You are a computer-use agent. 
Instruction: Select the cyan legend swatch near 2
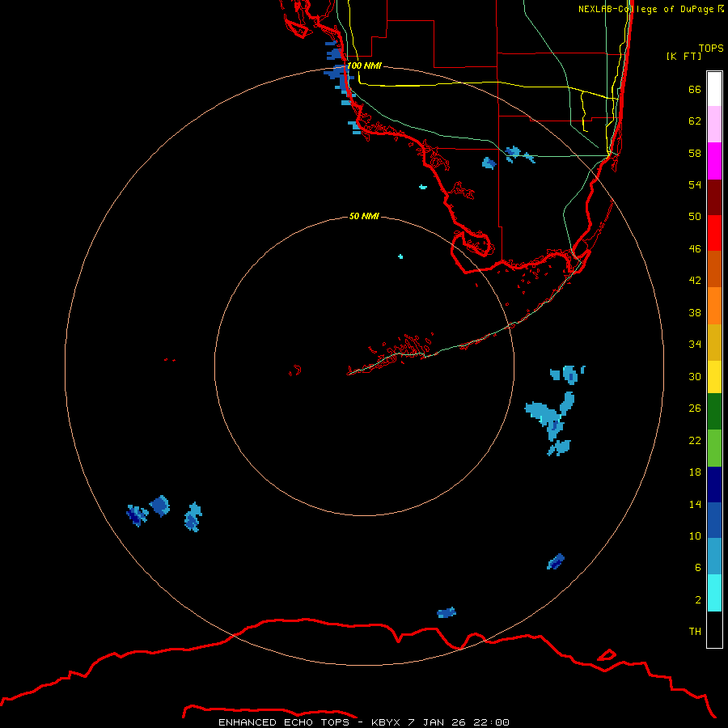coord(714,593)
